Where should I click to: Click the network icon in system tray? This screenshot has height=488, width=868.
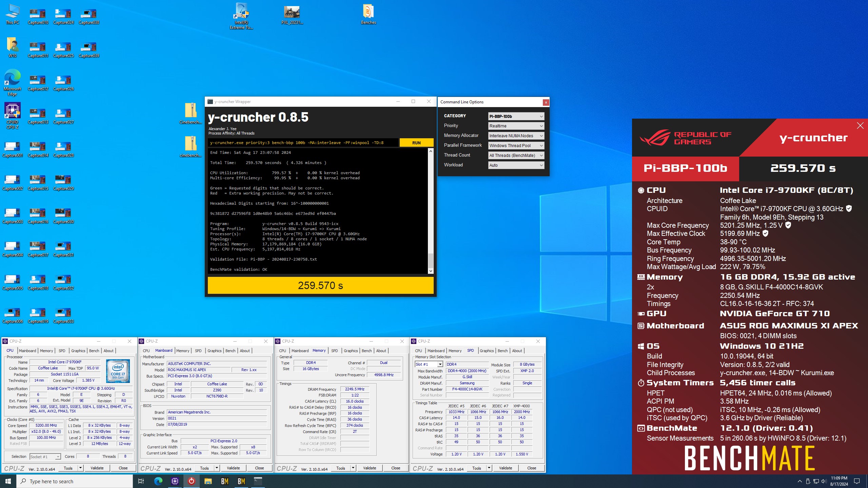tap(816, 481)
